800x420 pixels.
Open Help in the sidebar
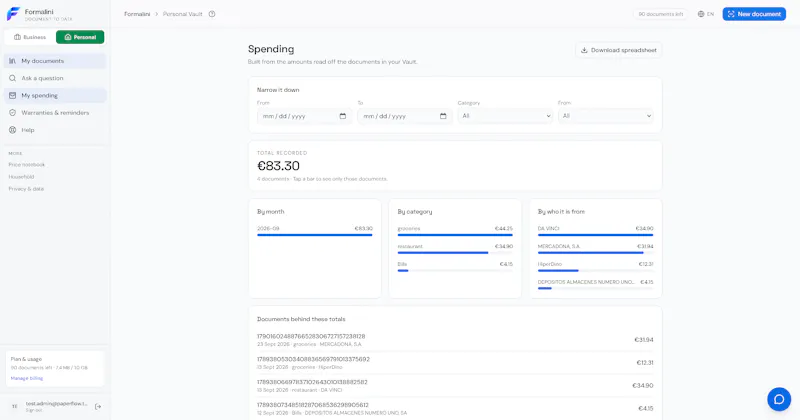55,130
